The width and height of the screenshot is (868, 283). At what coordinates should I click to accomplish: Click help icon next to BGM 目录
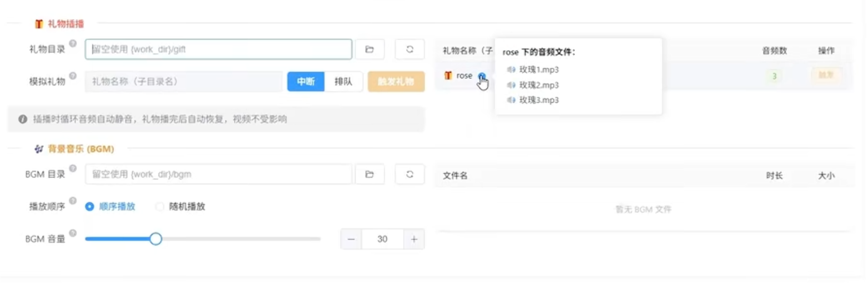pyautogui.click(x=73, y=168)
